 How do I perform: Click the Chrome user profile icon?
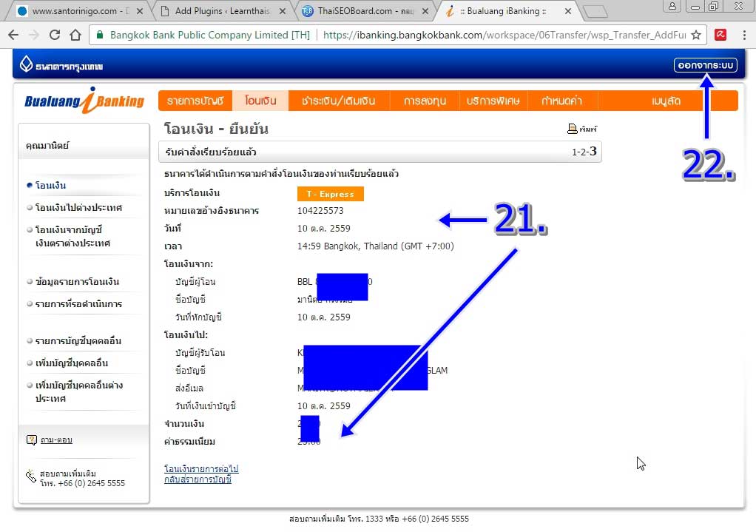[x=672, y=6]
